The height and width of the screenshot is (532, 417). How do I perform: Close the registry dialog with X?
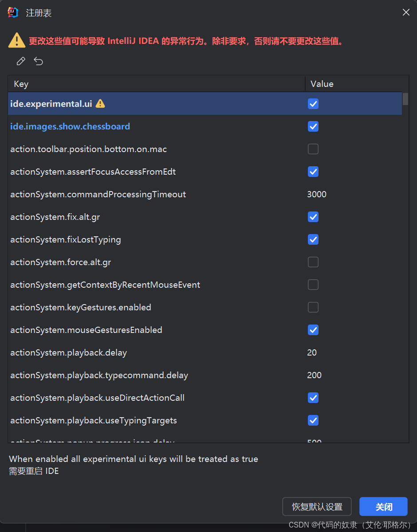[x=406, y=12]
